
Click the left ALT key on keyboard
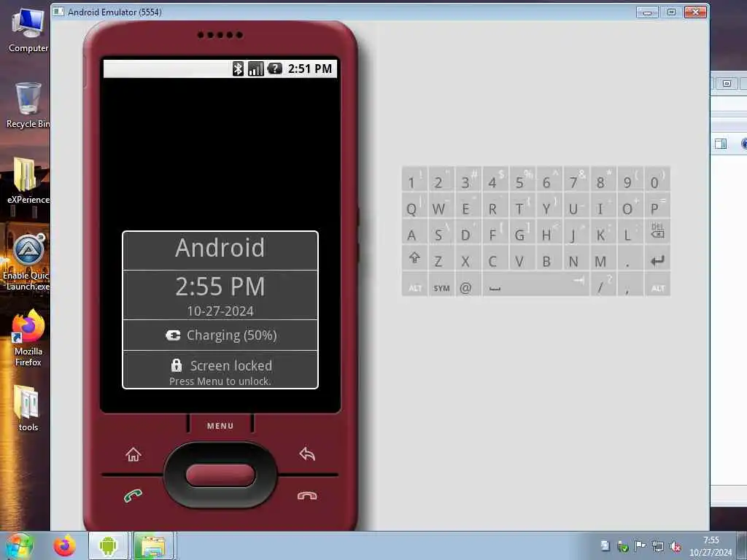tap(414, 285)
